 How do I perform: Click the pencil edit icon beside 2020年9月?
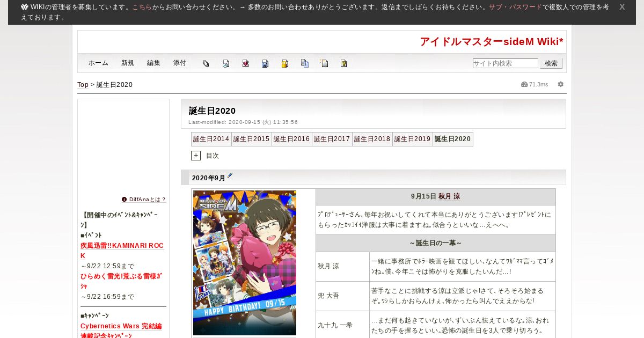coord(230,175)
